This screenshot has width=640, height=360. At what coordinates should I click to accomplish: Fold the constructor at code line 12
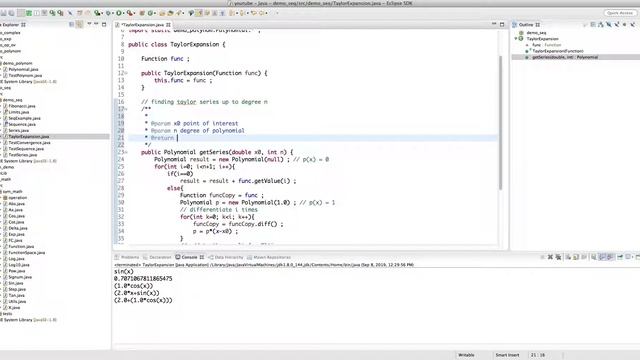[x=126, y=73]
